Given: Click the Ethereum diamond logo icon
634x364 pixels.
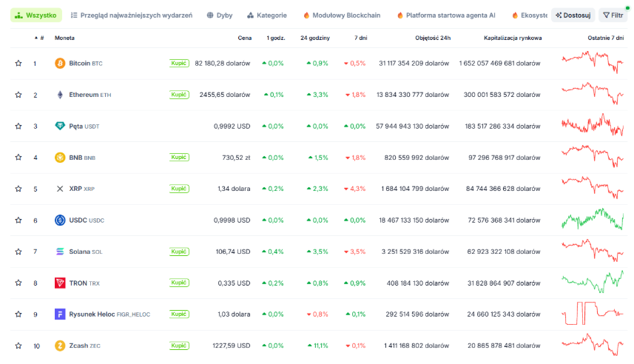Looking at the screenshot, I should [60, 95].
